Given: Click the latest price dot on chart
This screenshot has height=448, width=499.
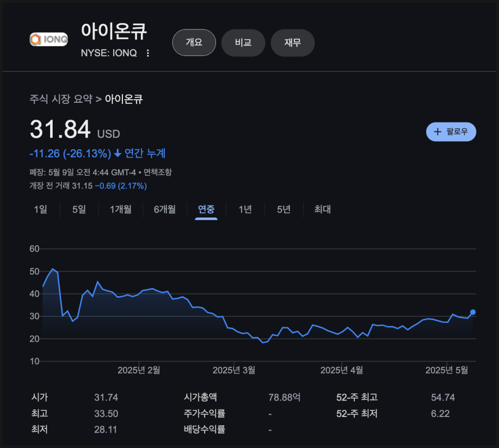Looking at the screenshot, I should click(473, 312).
